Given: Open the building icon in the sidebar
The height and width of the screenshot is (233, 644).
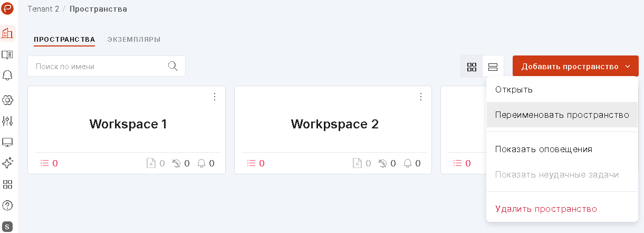Looking at the screenshot, I should pyautogui.click(x=8, y=33).
